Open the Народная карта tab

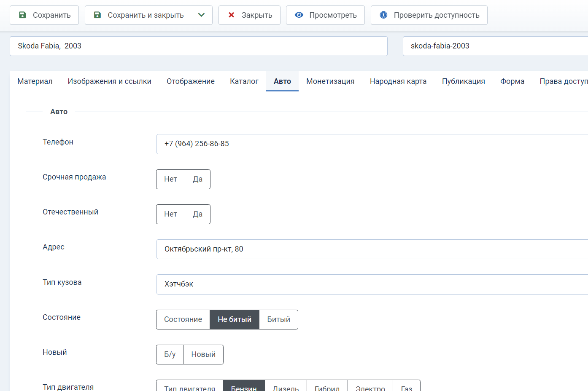tap(398, 81)
